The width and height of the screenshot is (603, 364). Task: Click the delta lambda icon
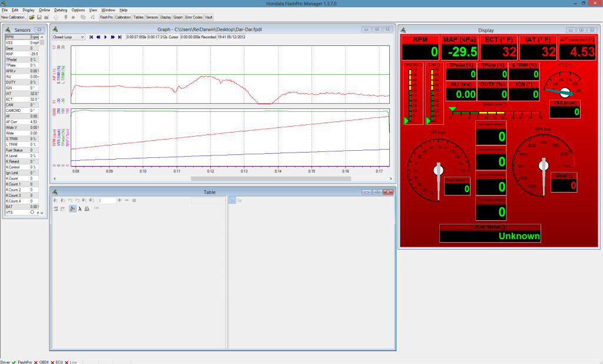87,209
